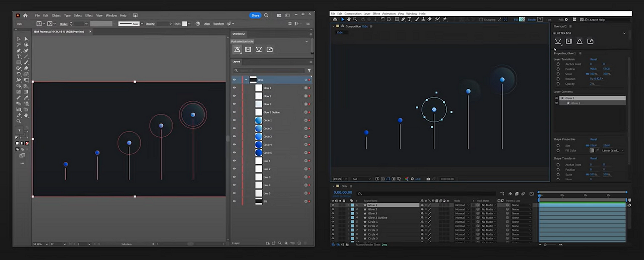Open the Composition menu in After Effects

[353, 14]
